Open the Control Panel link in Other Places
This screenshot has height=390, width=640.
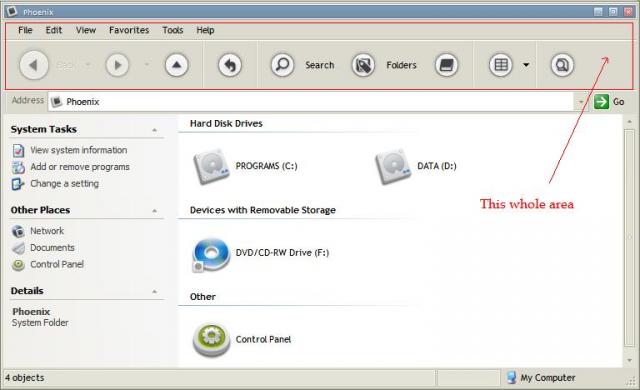(57, 264)
